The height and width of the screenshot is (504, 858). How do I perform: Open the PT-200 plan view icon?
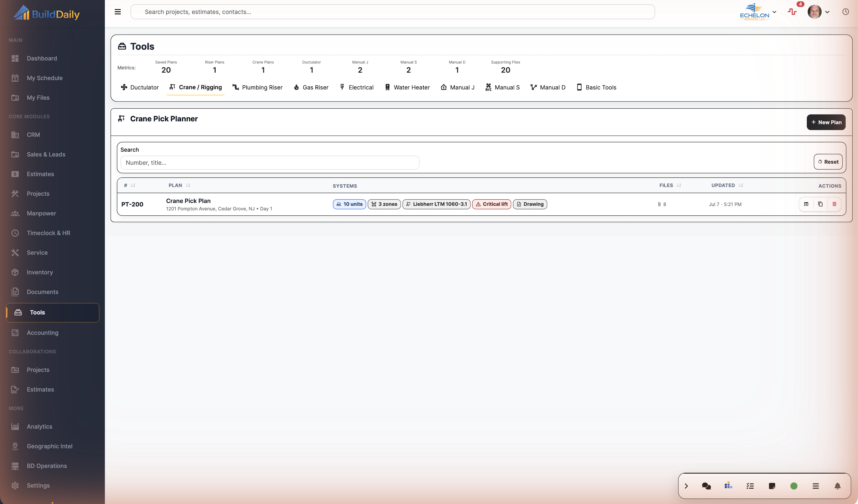[806, 204]
